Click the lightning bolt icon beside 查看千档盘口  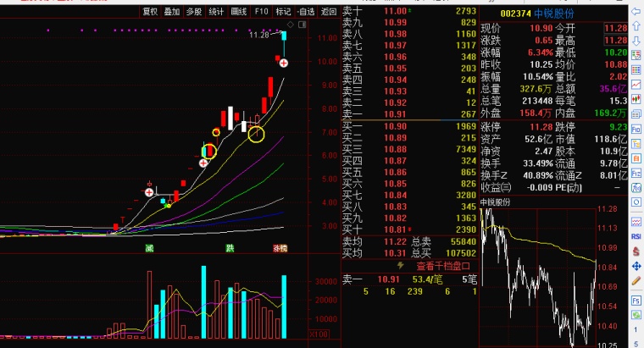pos(401,266)
